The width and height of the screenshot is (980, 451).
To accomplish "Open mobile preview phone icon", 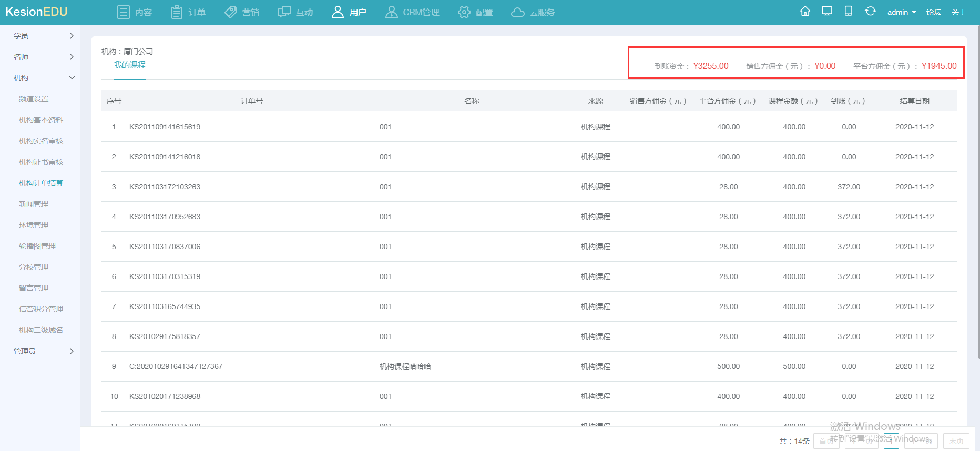I will pos(848,12).
